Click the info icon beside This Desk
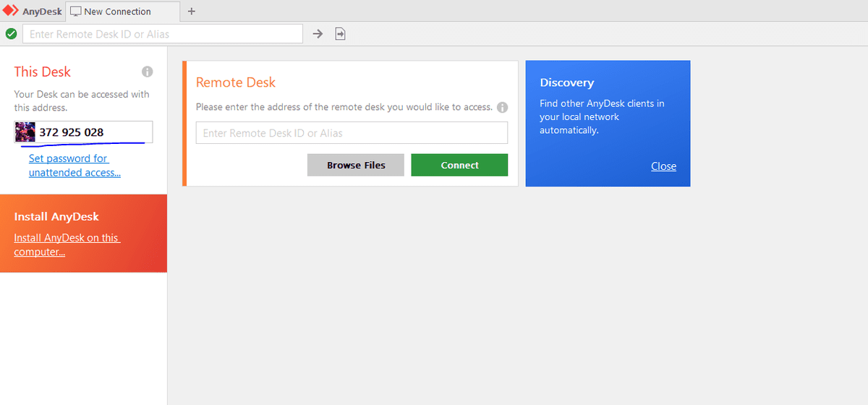Viewport: 868px width, 405px height. tap(148, 72)
